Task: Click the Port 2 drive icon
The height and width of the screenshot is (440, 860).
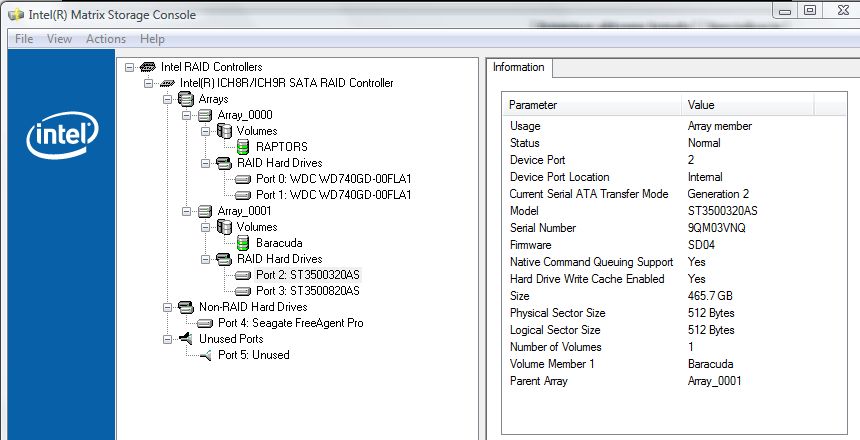Action: tap(243, 275)
